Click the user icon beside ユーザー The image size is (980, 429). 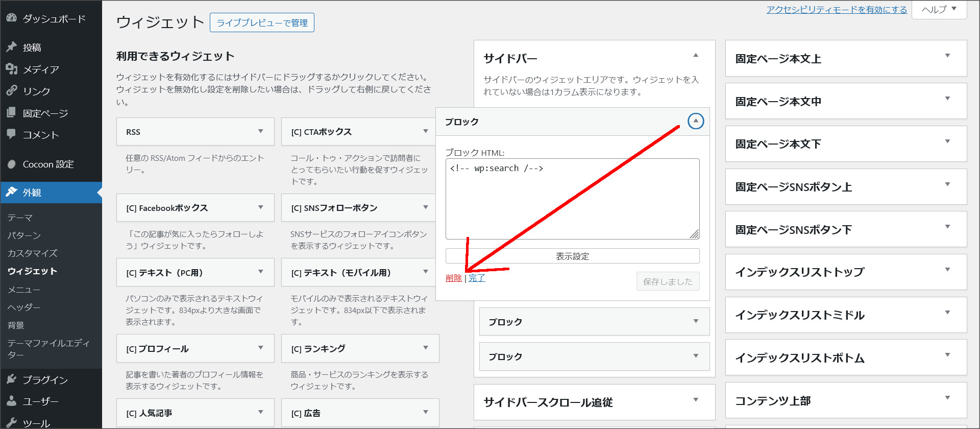[x=11, y=401]
